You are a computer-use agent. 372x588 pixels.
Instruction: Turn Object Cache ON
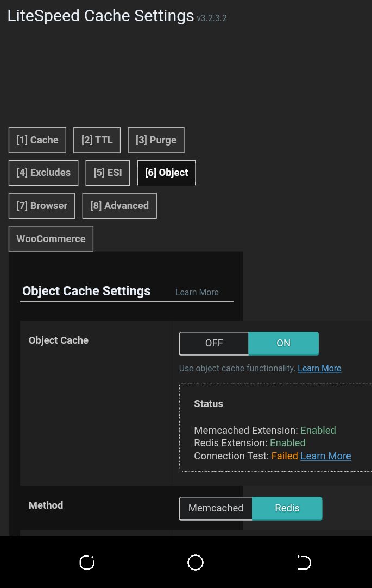coord(283,343)
